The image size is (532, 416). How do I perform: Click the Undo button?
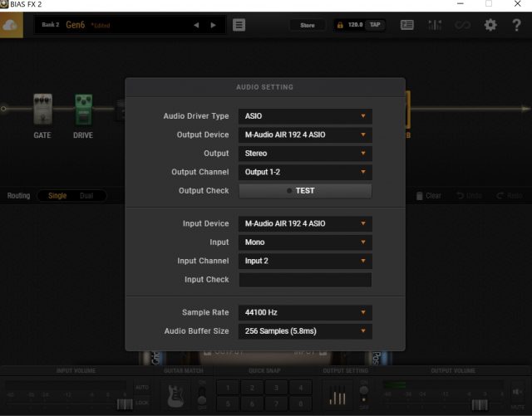(469, 196)
